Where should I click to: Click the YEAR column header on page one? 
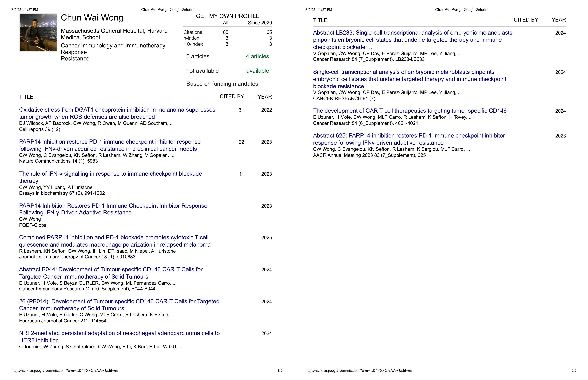(x=265, y=97)
